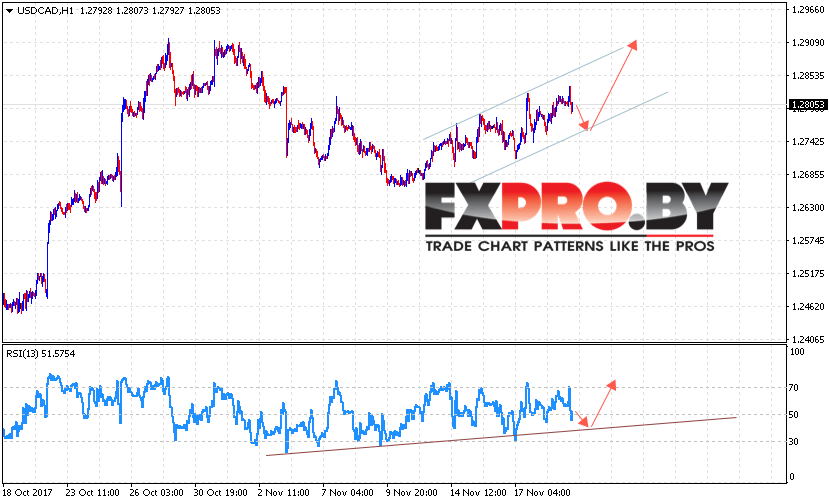The image size is (829, 504).
Task: Select the 14 Nov 12:00 time label
Action: (478, 492)
